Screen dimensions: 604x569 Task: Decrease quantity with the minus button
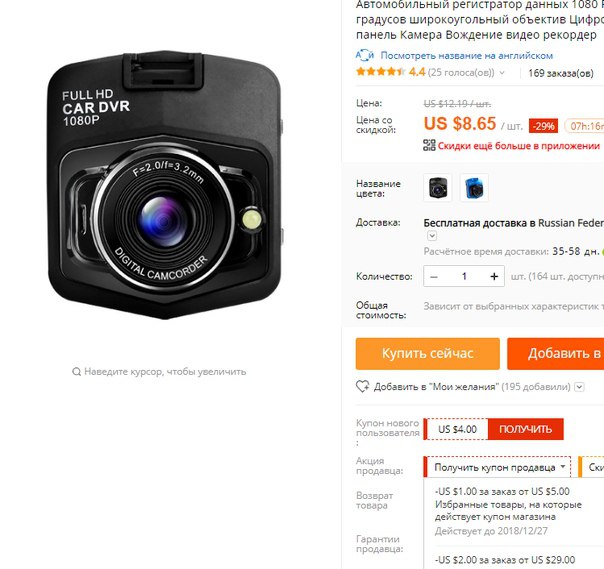(x=434, y=277)
